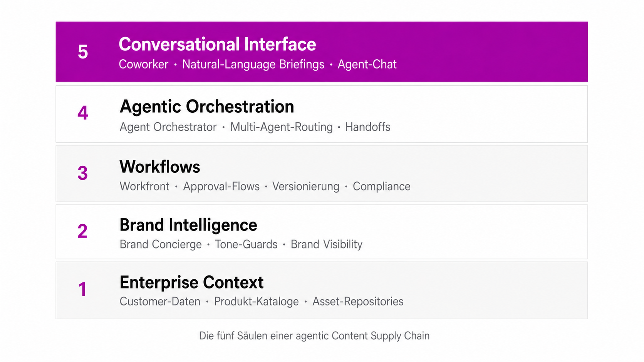Click the Conversational Interface heading
644x362 pixels.
(x=217, y=44)
